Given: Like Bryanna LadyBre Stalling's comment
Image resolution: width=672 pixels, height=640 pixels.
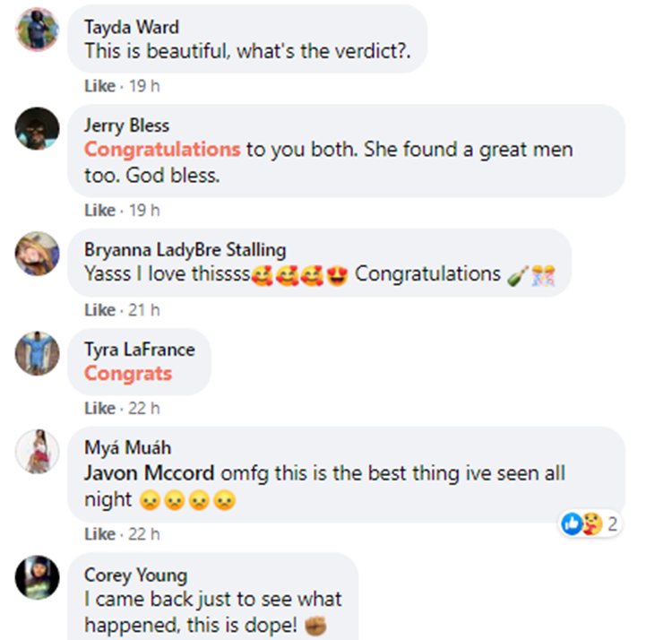Looking at the screenshot, I should tap(99, 310).
